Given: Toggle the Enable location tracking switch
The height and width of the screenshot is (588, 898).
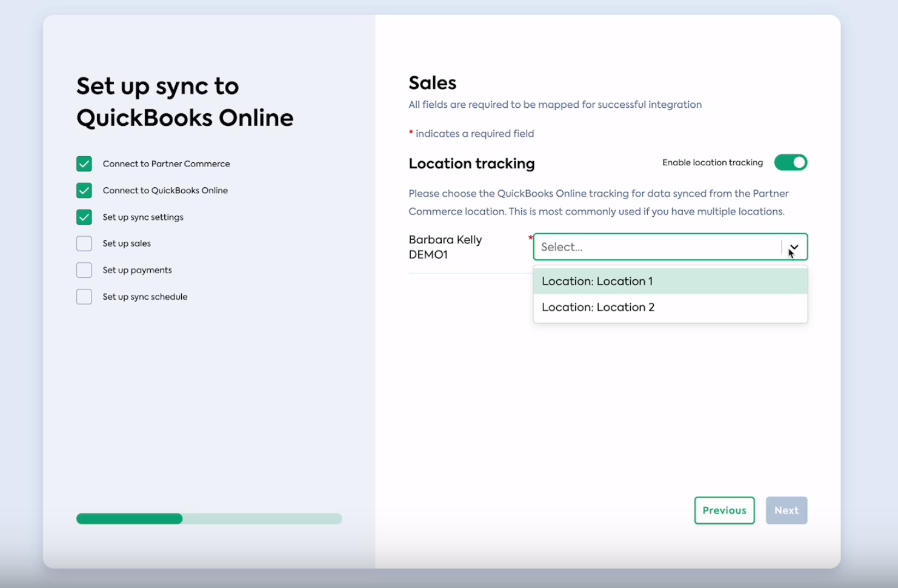Looking at the screenshot, I should (790, 162).
